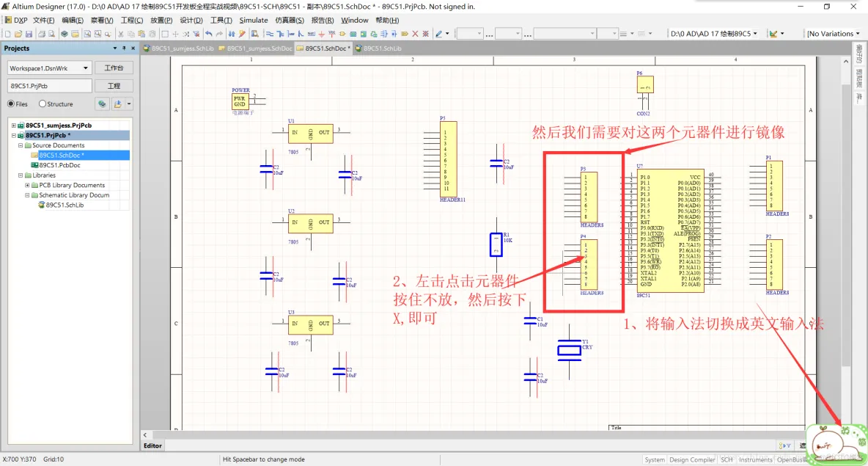Select 89C51.SchDoc in the project tree
This screenshot has height=466, width=868.
(61, 155)
